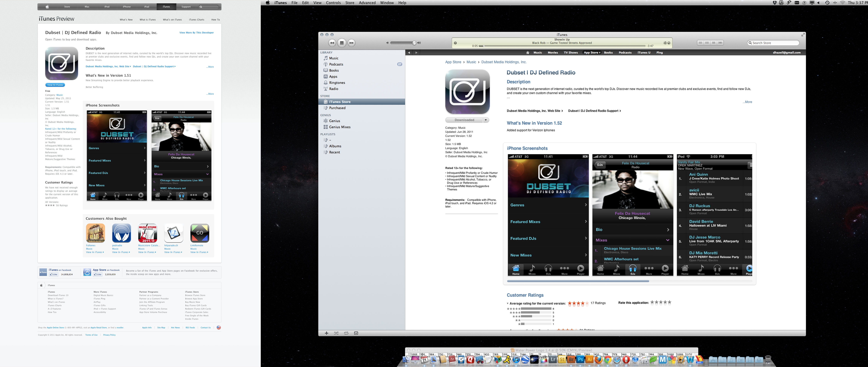This screenshot has height=367, width=868.
Task: Open the Downloaded button dropdown arrow
Action: pos(486,120)
